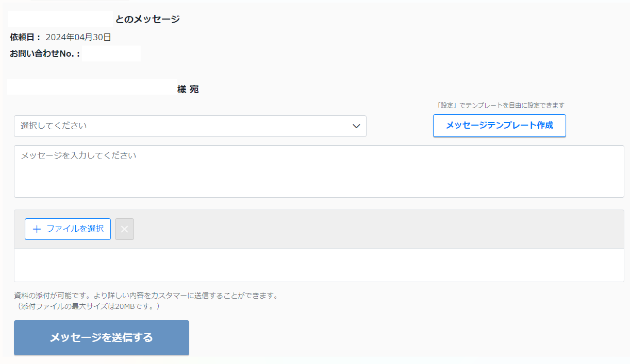Screen dimensions: 630x364
Task: Click the X icon to remove file
Action: tap(124, 229)
